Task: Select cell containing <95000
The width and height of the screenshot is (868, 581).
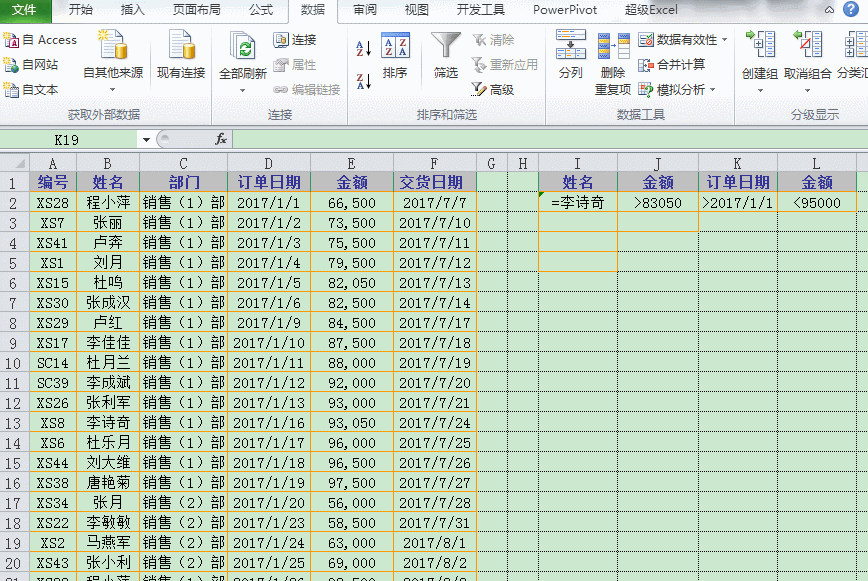Action: tap(817, 203)
